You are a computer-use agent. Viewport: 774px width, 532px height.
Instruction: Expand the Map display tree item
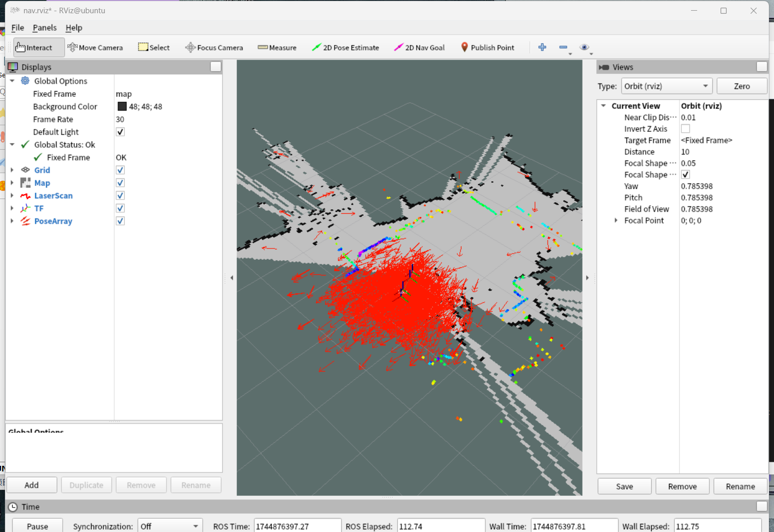coord(12,183)
